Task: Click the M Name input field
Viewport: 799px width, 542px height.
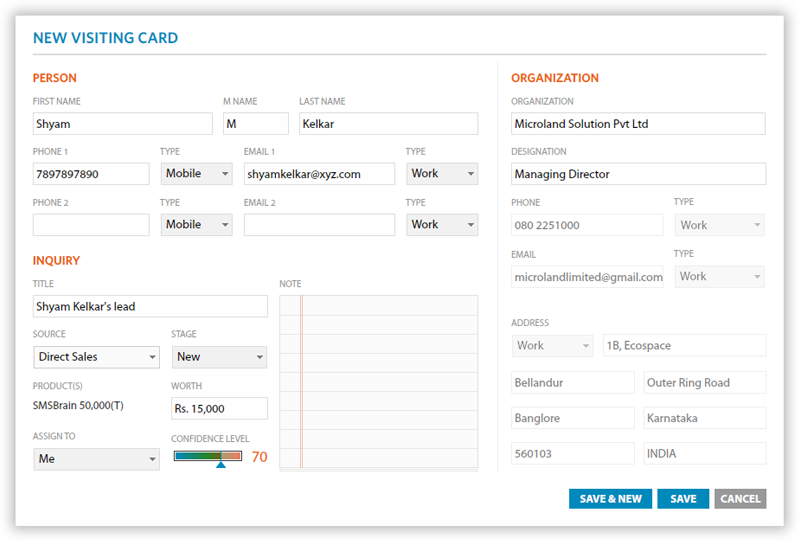Action: pyautogui.click(x=256, y=124)
